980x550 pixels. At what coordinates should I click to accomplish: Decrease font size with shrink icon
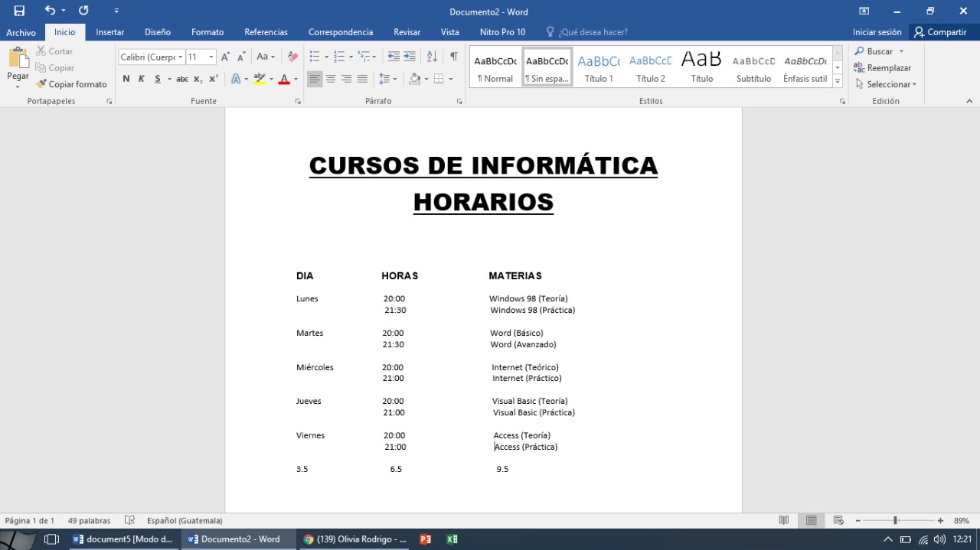[241, 57]
